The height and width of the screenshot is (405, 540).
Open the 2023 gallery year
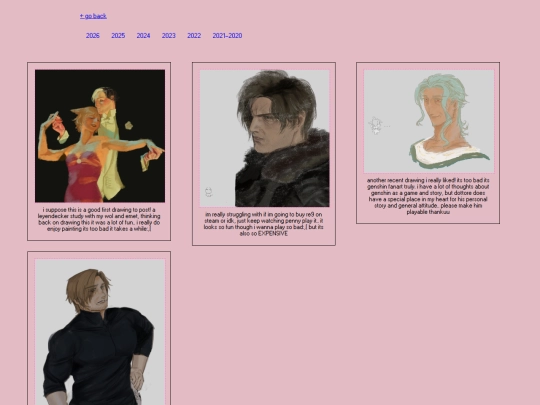[x=169, y=36]
